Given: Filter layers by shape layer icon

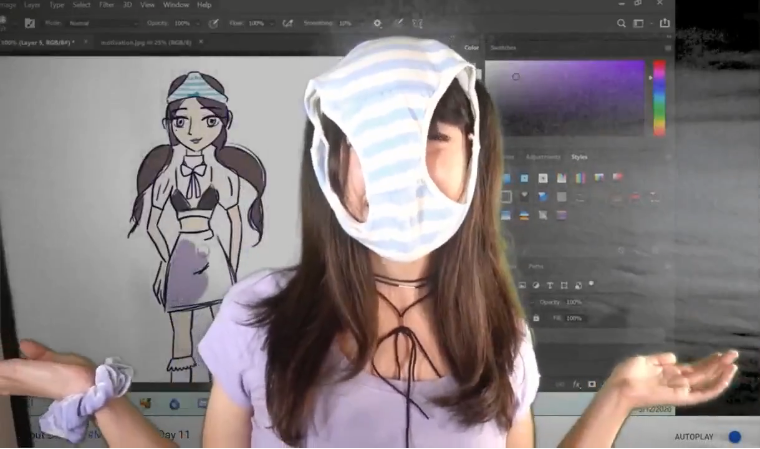Looking at the screenshot, I should point(564,285).
